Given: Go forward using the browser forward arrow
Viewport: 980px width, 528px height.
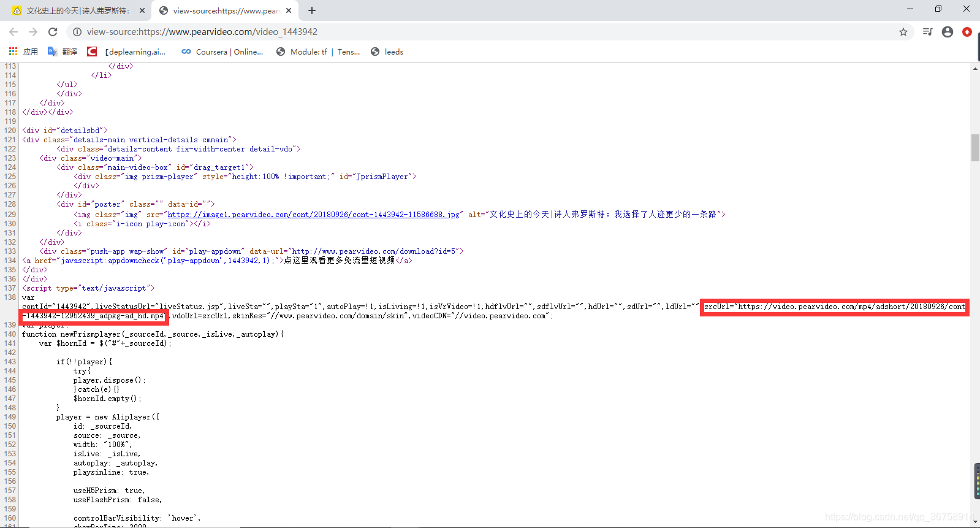Looking at the screenshot, I should (33, 32).
